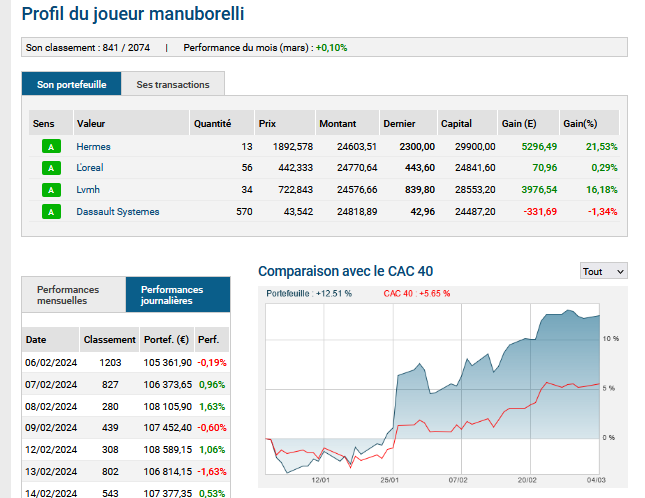The height and width of the screenshot is (498, 645).
Task: Click the date 06/02/2024 row
Action: (126, 363)
